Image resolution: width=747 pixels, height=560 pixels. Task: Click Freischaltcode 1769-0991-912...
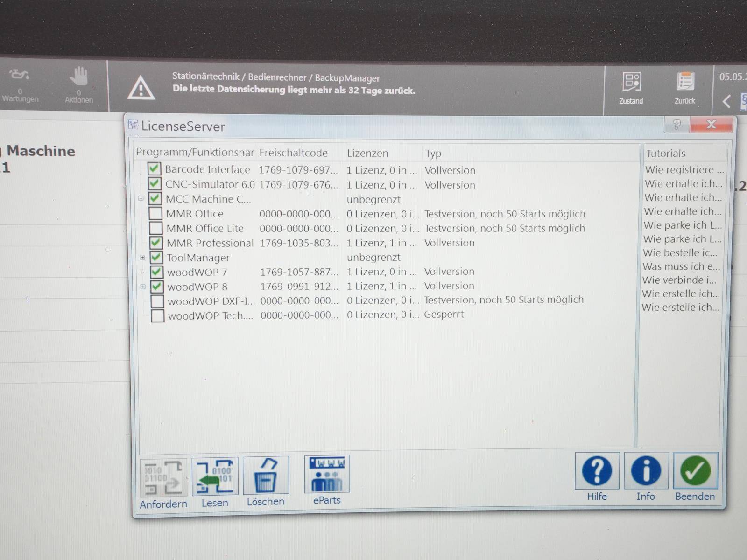click(x=299, y=287)
